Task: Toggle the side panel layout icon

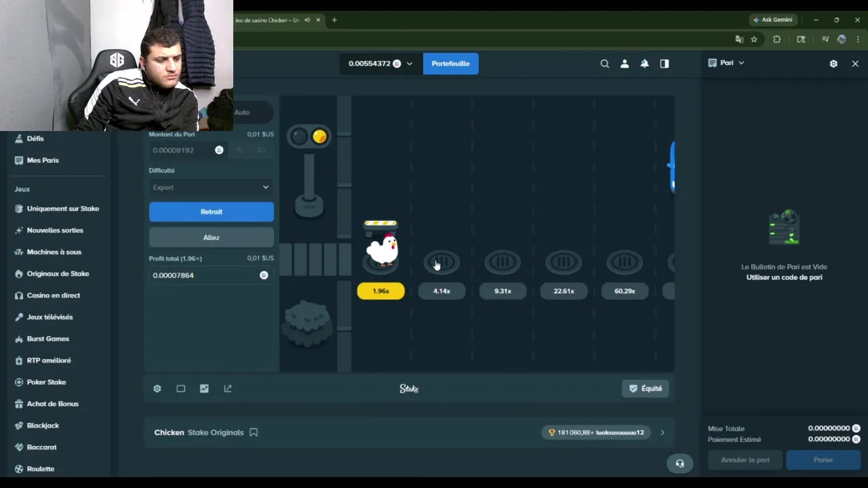Action: 665,64
